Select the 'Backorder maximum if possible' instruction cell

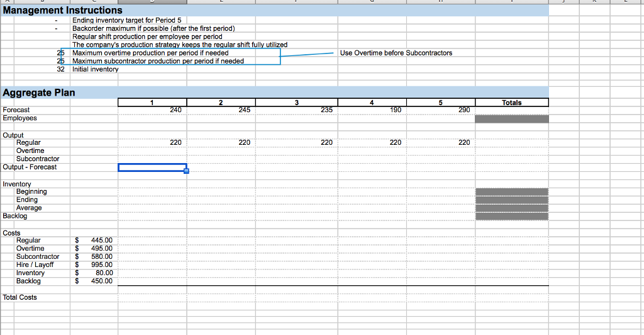point(153,28)
